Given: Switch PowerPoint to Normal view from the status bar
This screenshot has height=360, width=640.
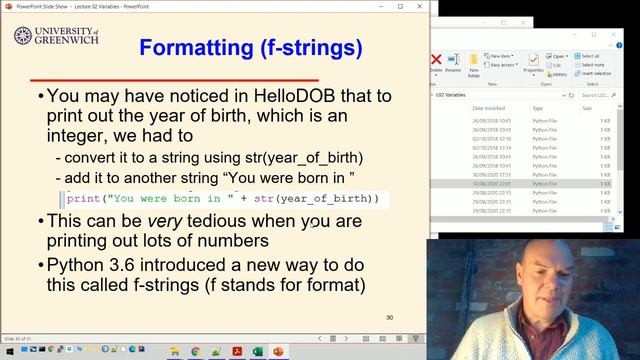Looking at the screenshot, I should (x=366, y=338).
